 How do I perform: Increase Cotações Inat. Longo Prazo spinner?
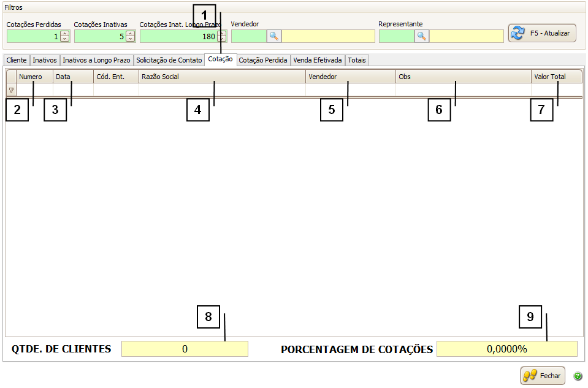tap(222, 33)
